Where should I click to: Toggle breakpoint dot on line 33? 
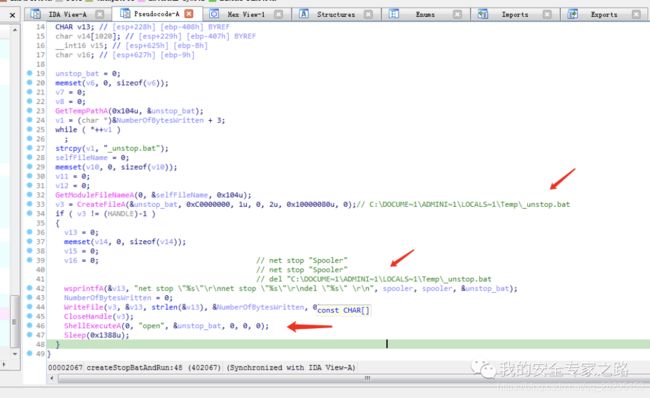click(30, 204)
